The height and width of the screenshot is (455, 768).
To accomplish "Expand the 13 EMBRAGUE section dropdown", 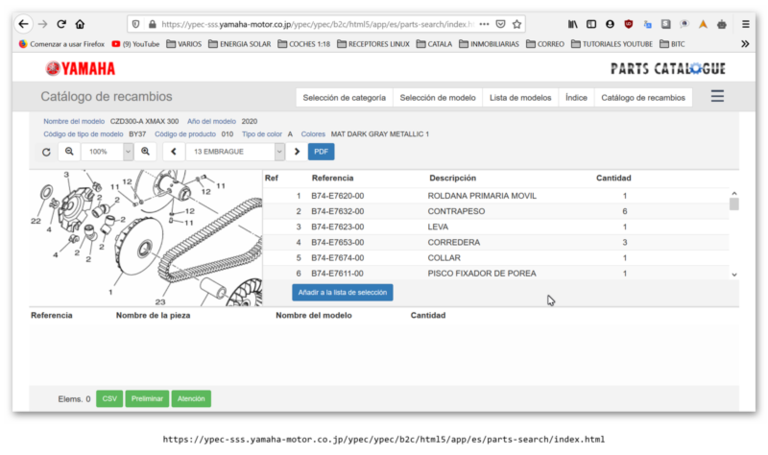I will 278,152.
